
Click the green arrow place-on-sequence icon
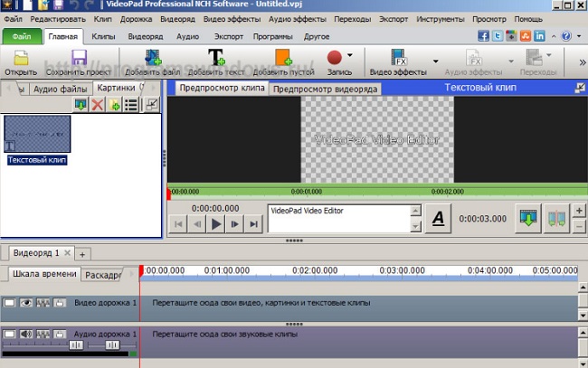pos(527,218)
